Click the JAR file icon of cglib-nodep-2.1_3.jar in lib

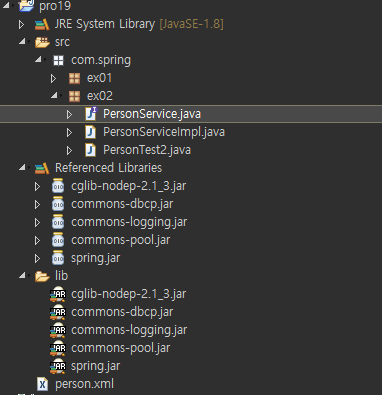point(58,294)
